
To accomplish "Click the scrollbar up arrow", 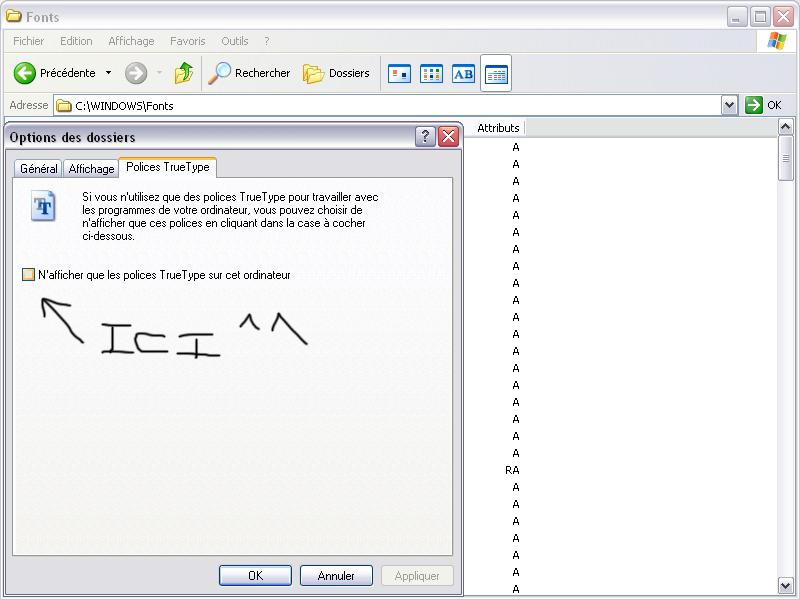I will click(x=786, y=127).
